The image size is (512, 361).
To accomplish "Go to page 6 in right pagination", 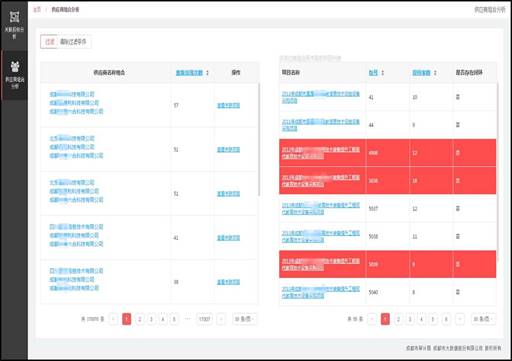I will pyautogui.click(x=446, y=319).
